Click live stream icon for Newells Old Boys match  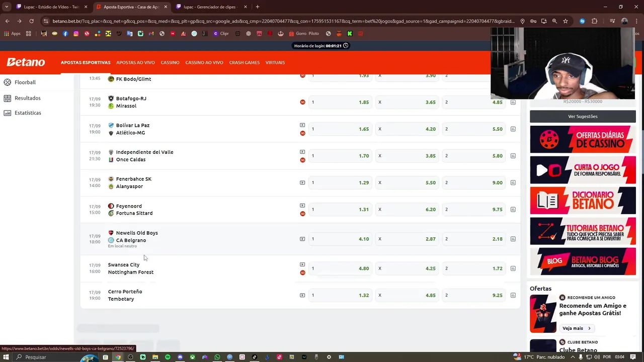point(302,239)
